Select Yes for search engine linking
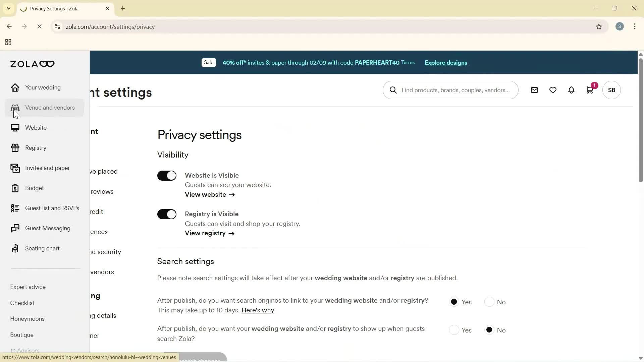Image resolution: width=644 pixels, height=362 pixels. click(454, 302)
